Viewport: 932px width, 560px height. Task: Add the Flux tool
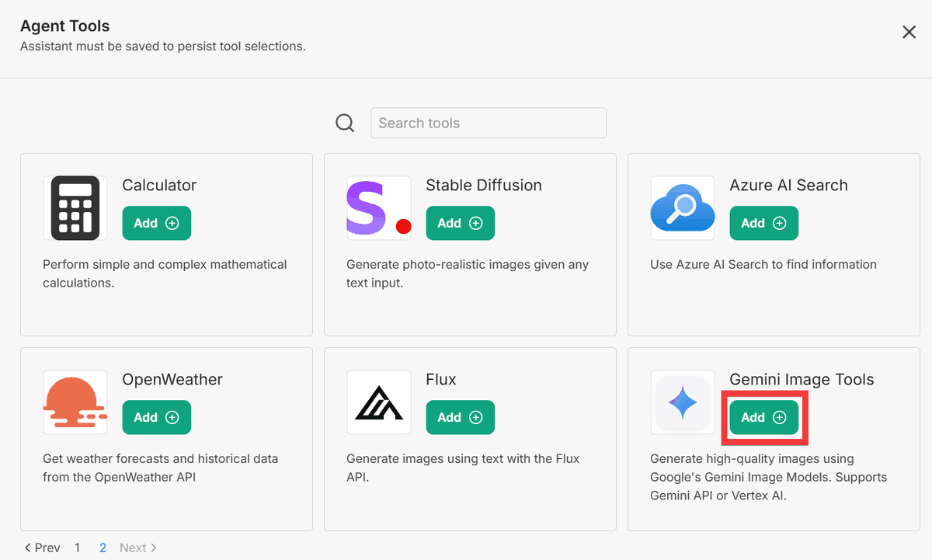(460, 417)
